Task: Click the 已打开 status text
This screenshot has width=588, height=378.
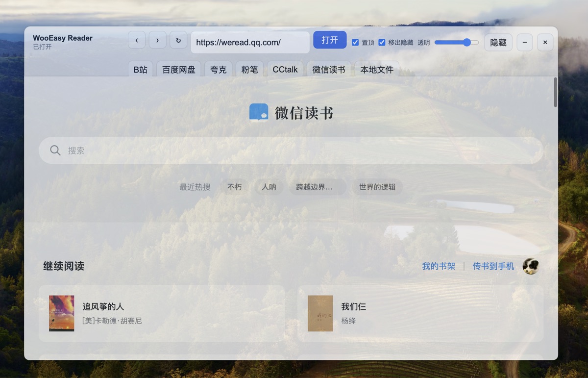Action: point(43,47)
